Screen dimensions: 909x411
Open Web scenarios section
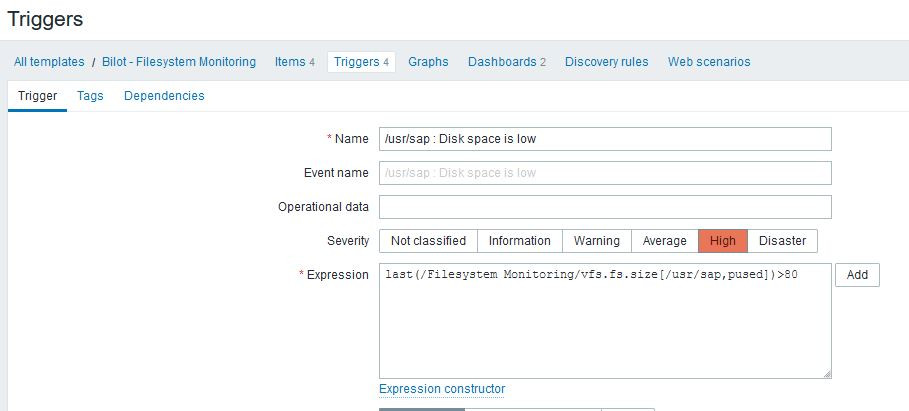(x=709, y=62)
